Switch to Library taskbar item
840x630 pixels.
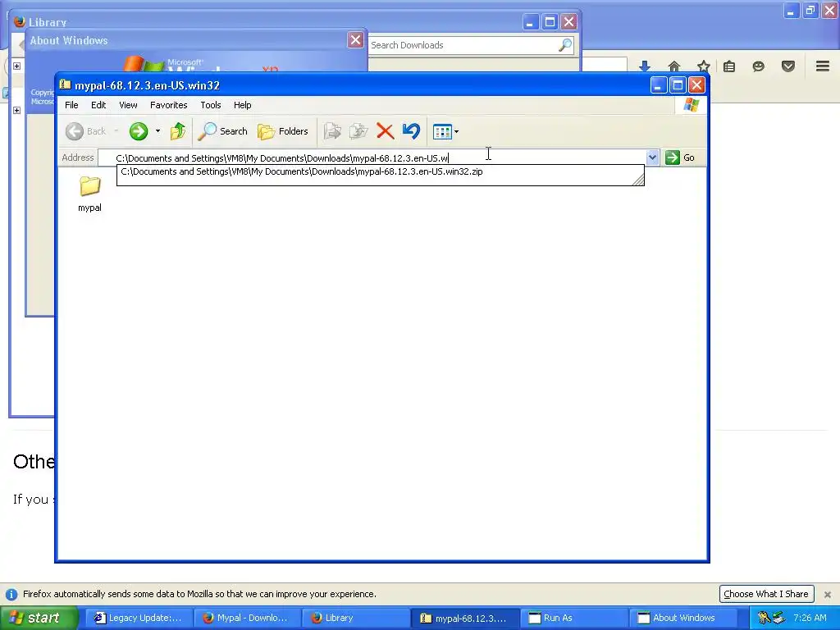(x=354, y=618)
